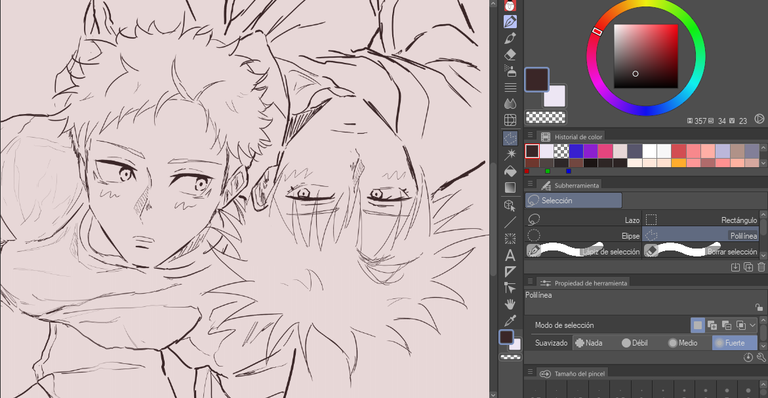Select the Eraser tool in the toolbar

pos(510,54)
